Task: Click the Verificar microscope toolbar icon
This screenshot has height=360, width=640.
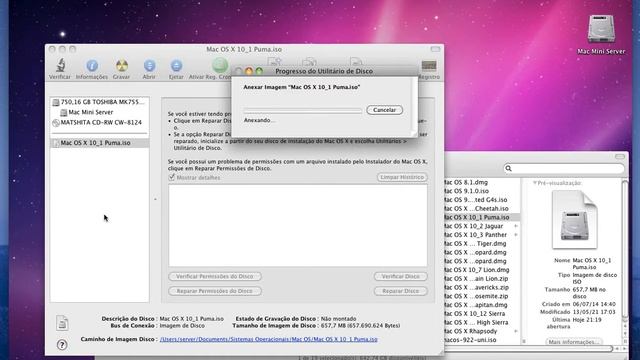Action: coord(60,65)
